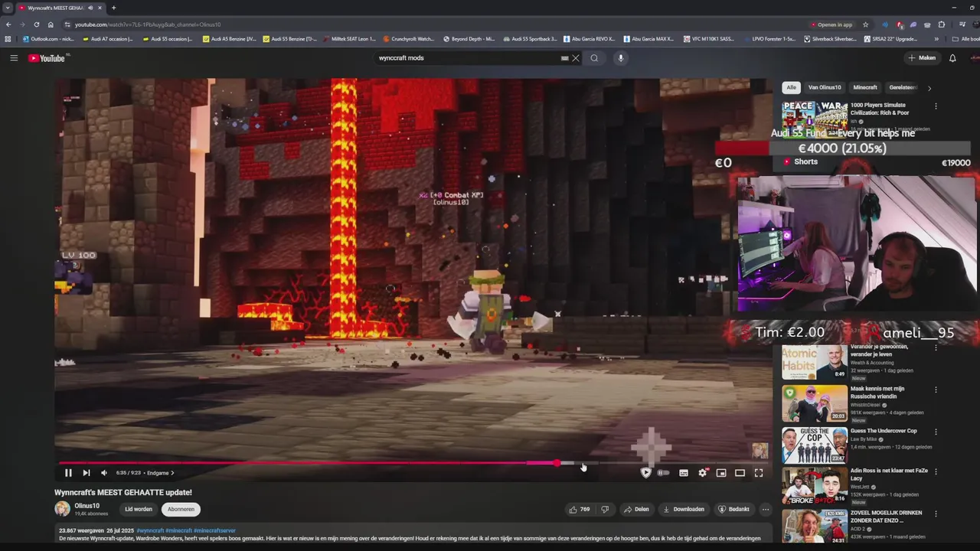Open the YouTube guide hamburger menu
Viewport: 980px width, 551px height.
click(14, 58)
